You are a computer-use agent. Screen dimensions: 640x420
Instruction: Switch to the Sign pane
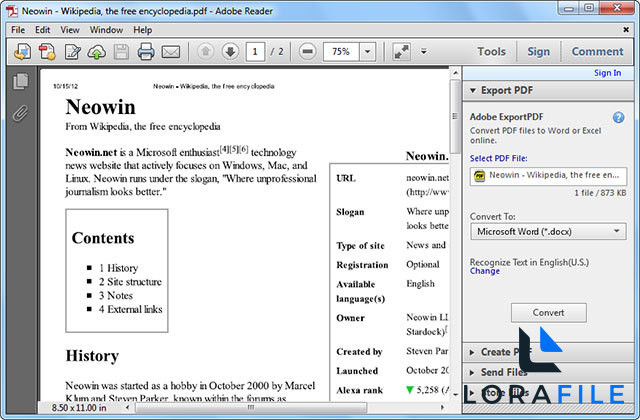coord(538,51)
